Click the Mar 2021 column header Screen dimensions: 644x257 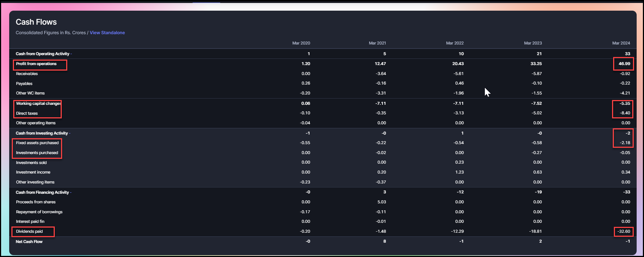[x=377, y=43]
